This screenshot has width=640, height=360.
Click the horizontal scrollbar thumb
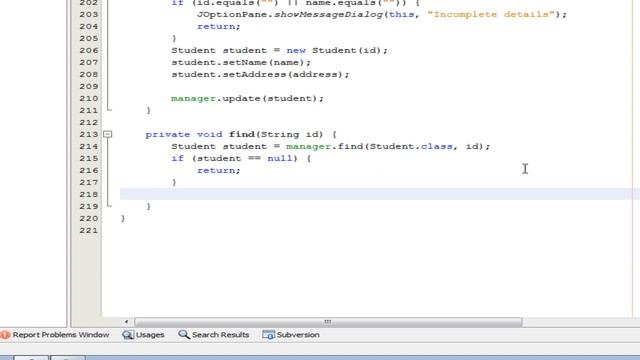328,322
